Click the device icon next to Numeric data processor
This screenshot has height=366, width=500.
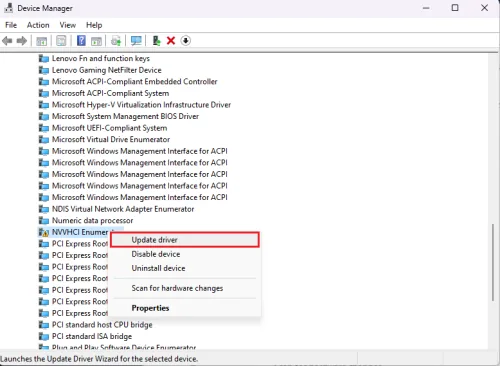(44, 221)
